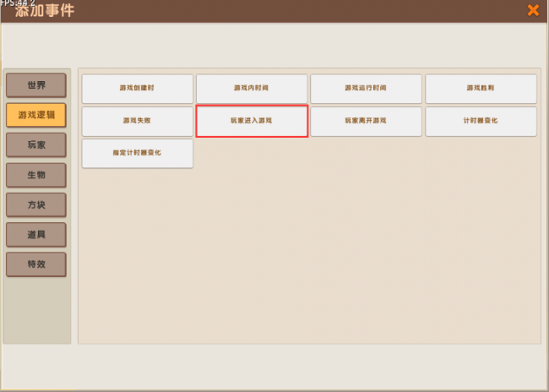Add the 指定计时器变化 event
Viewport: 549px width, 392px height.
point(137,154)
